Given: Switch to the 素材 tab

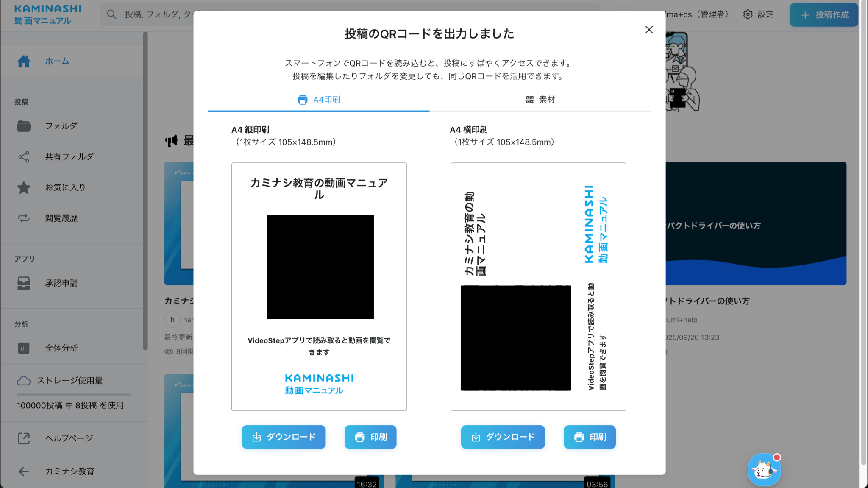Looking at the screenshot, I should (540, 100).
